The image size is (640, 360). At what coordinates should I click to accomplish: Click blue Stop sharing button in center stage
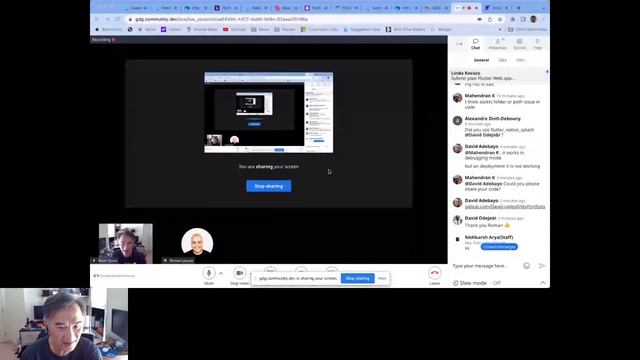tap(269, 186)
